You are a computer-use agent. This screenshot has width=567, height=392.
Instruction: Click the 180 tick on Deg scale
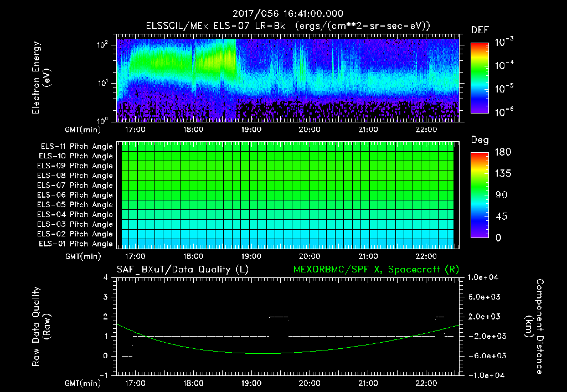pos(503,152)
